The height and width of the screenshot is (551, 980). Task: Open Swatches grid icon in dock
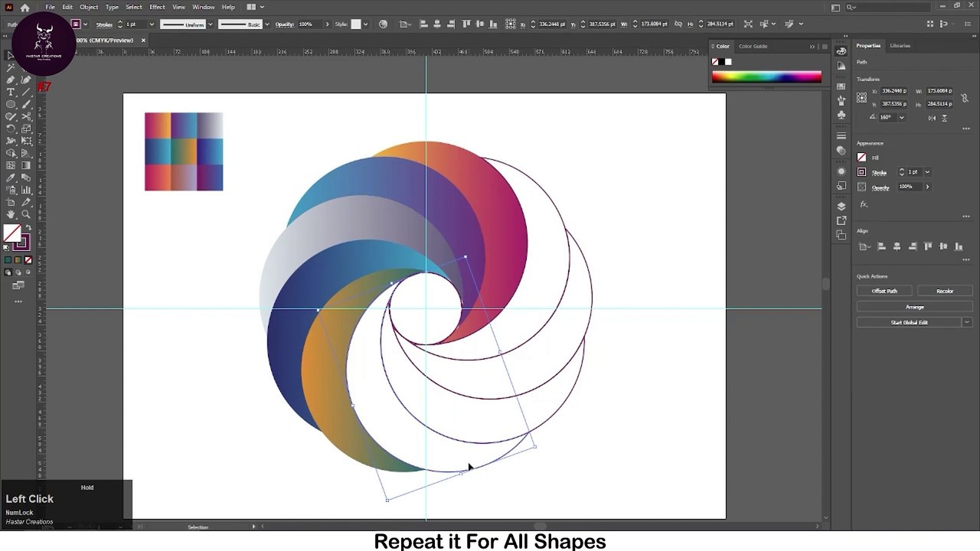click(x=841, y=86)
